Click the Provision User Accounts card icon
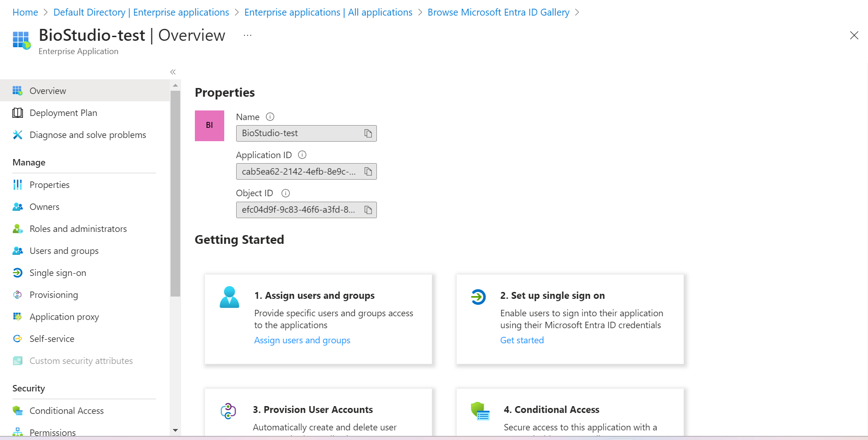Screen dimensions: 868x440 [x=228, y=411]
